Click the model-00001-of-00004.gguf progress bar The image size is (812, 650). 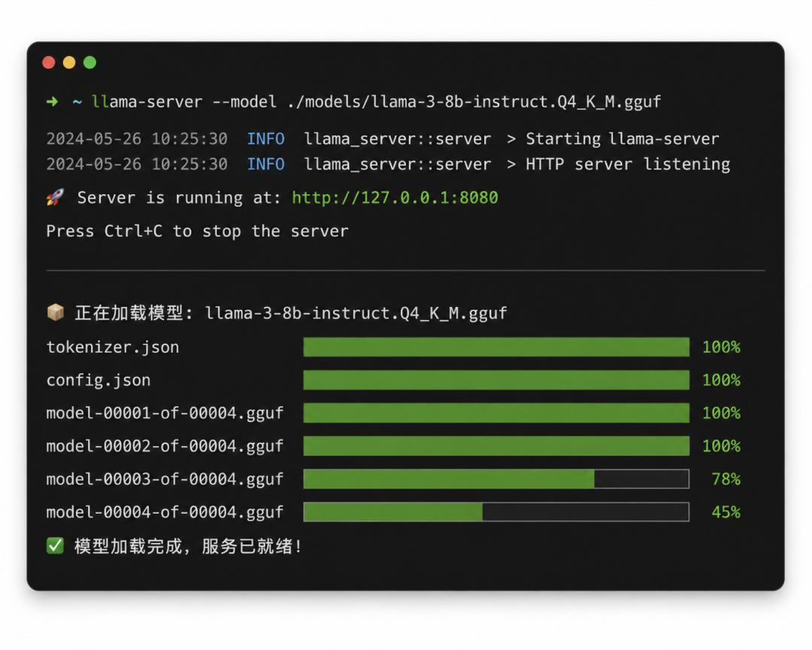click(496, 413)
